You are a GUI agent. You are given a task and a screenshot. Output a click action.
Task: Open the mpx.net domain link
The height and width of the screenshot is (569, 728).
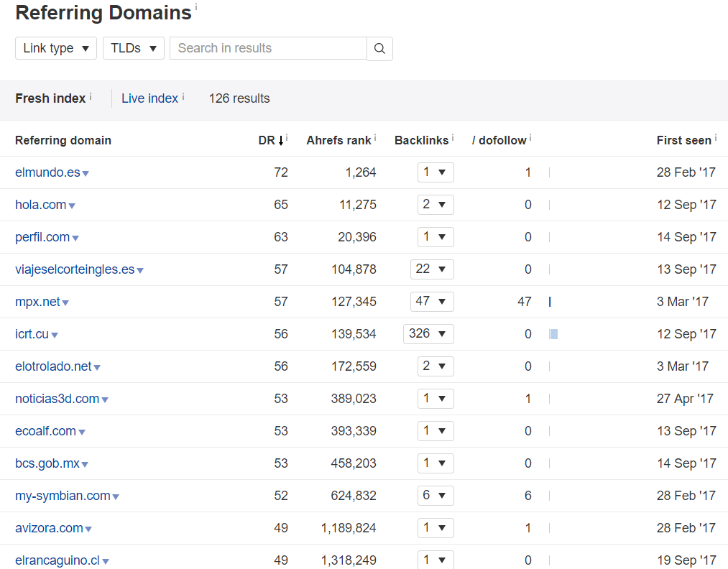coord(37,302)
